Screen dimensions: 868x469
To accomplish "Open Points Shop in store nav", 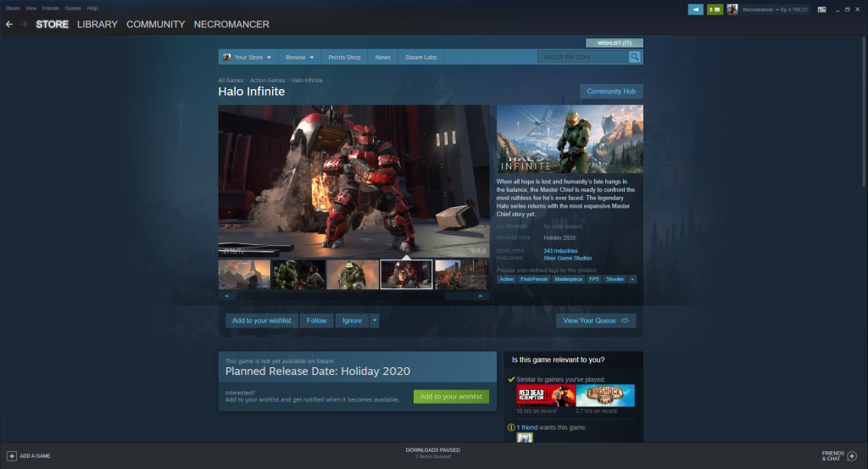I will (x=344, y=57).
